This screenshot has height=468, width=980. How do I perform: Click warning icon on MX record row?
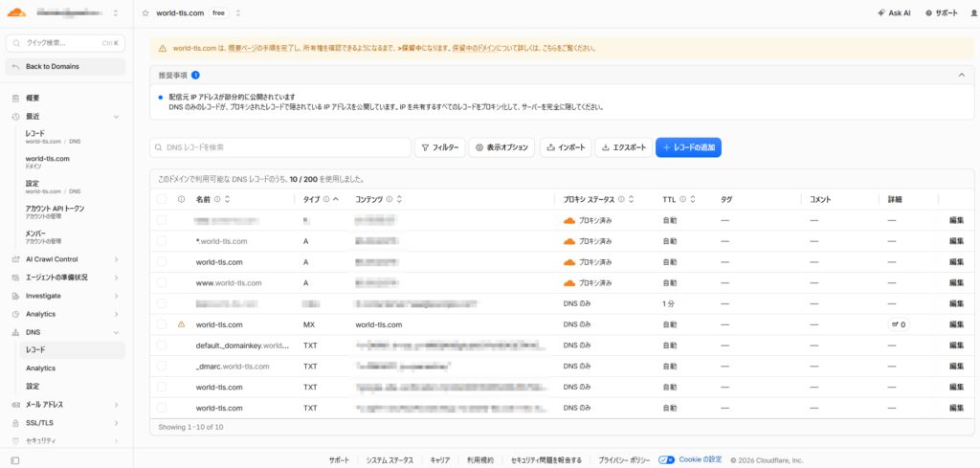pos(181,324)
